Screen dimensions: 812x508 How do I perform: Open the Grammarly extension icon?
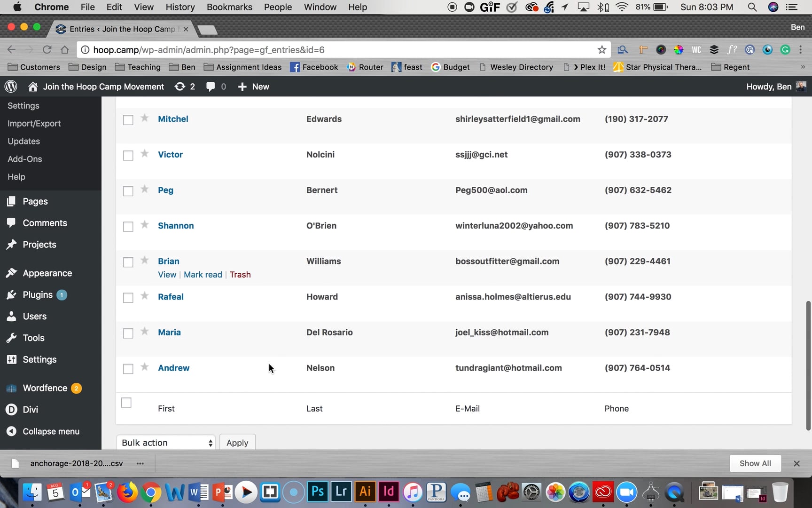coord(785,50)
